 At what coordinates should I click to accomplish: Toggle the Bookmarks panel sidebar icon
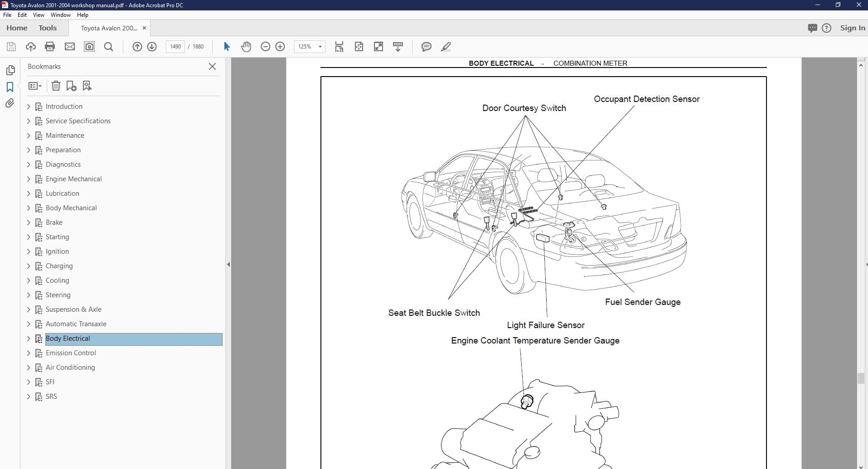10,87
